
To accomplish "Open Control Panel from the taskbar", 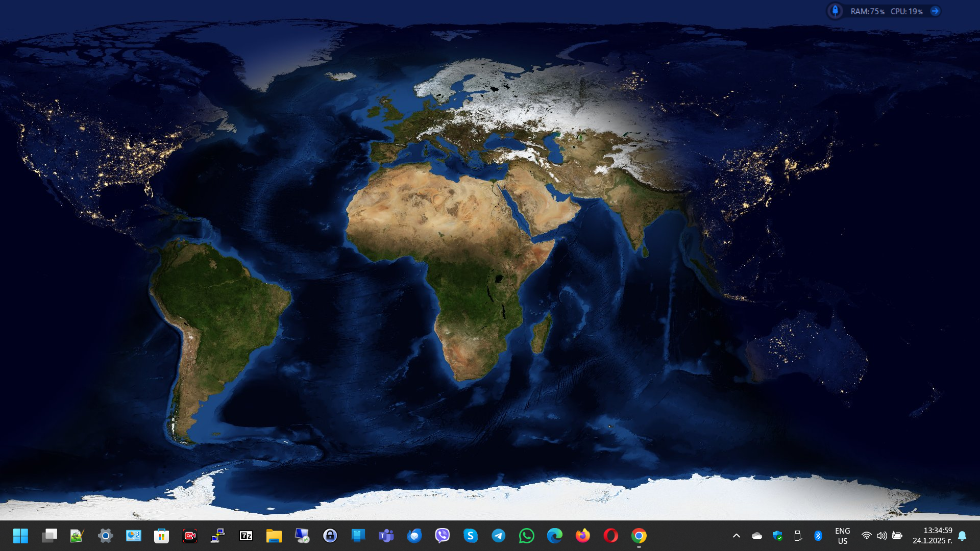I will (x=134, y=536).
